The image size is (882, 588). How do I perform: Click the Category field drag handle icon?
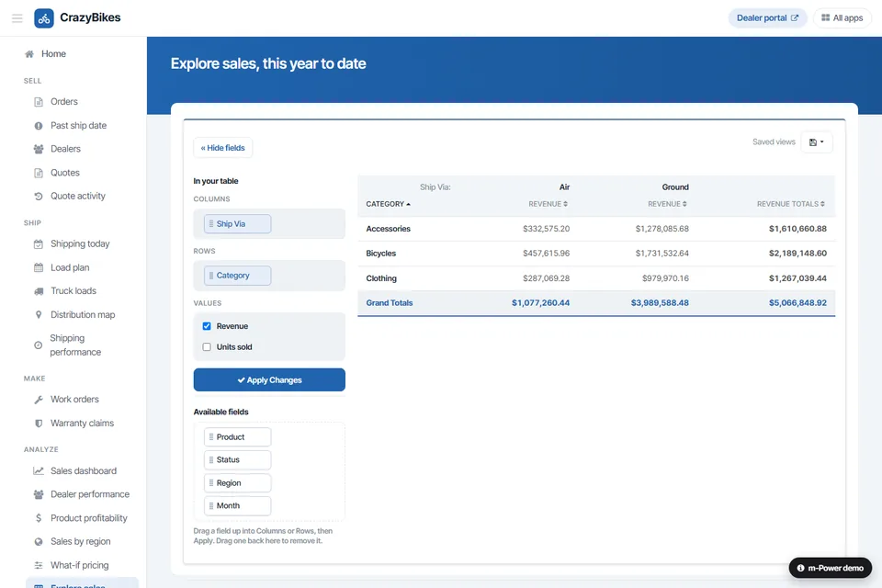pos(211,276)
